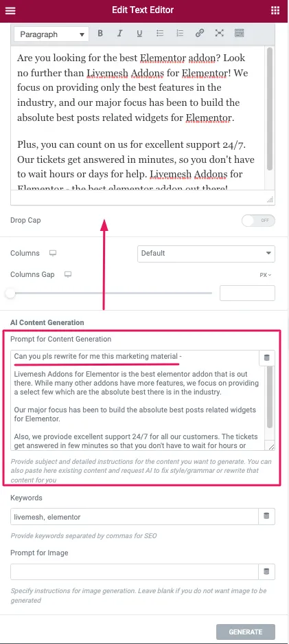Open the widgets grid icon
The height and width of the screenshot is (644, 289).
point(275,10)
